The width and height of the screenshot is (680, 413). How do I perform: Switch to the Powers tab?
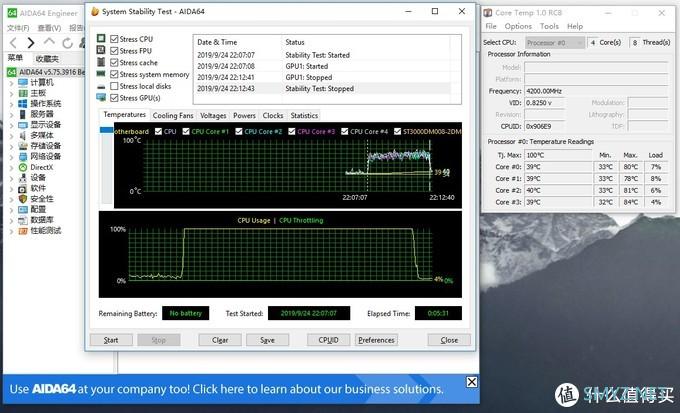click(x=244, y=115)
